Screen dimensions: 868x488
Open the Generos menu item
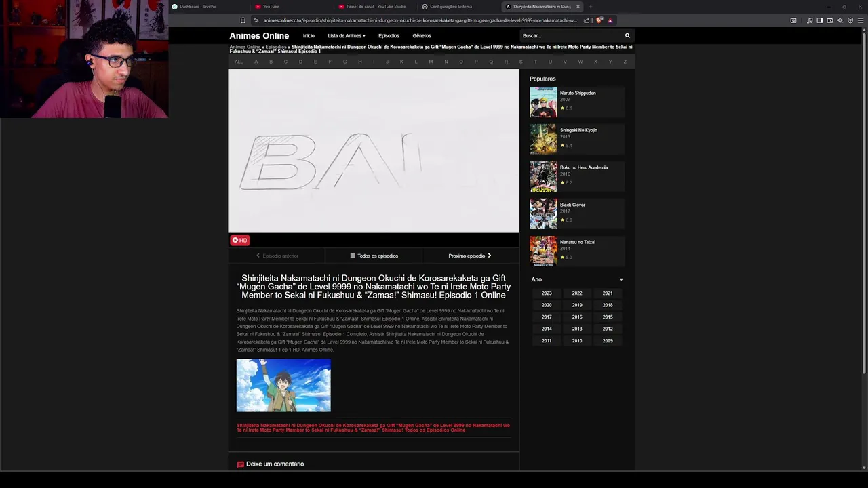[x=422, y=36]
